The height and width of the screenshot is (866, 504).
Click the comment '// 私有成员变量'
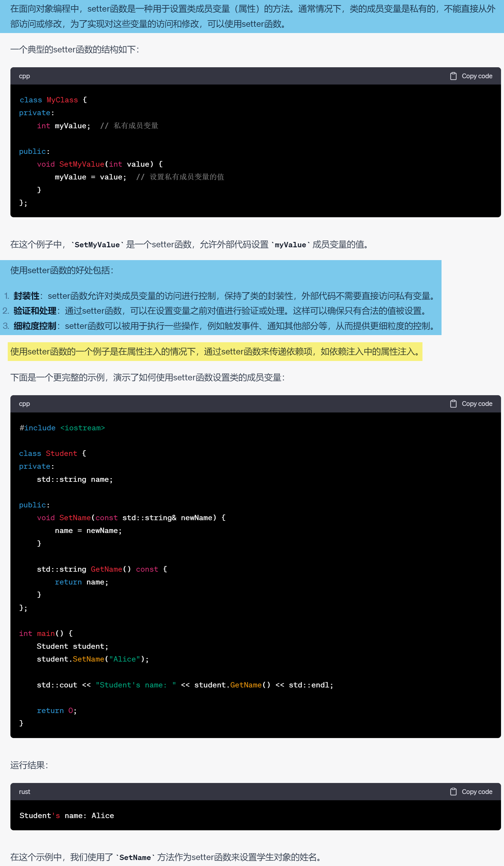coord(129,126)
